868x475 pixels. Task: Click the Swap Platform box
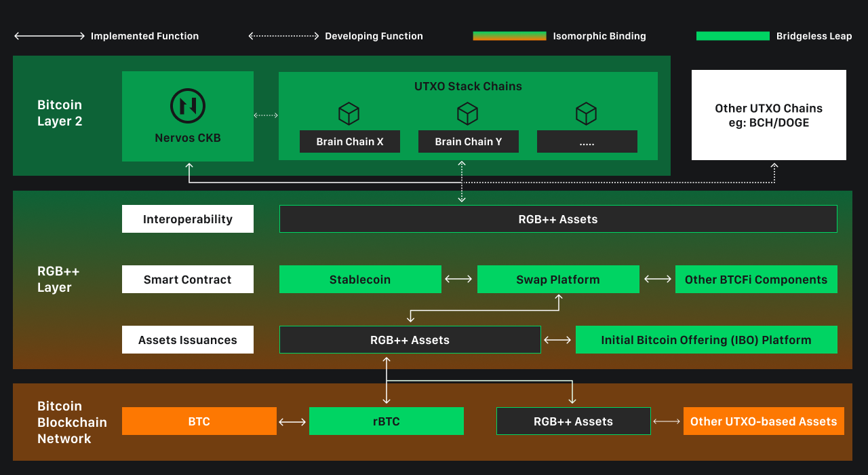tap(558, 280)
